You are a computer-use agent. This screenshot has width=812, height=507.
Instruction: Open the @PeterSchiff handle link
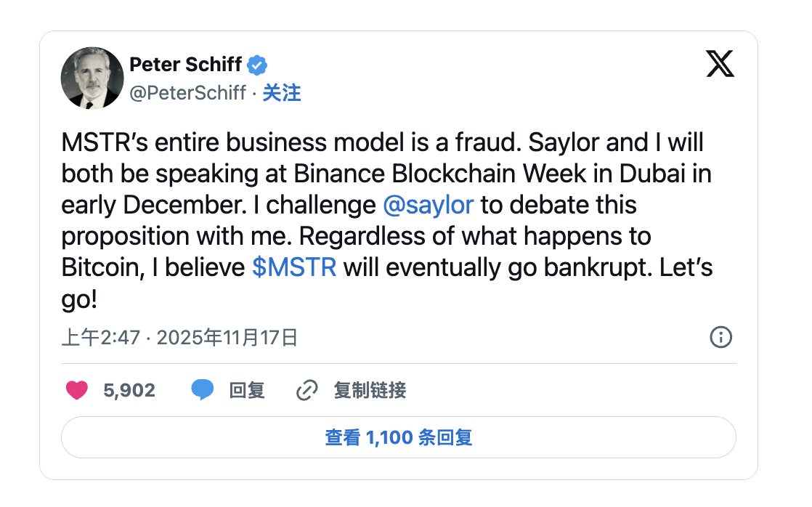pyautogui.click(x=187, y=93)
